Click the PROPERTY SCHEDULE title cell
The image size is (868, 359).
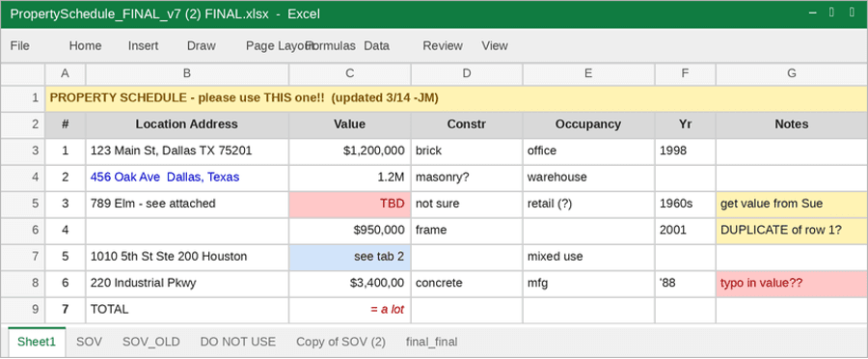456,98
